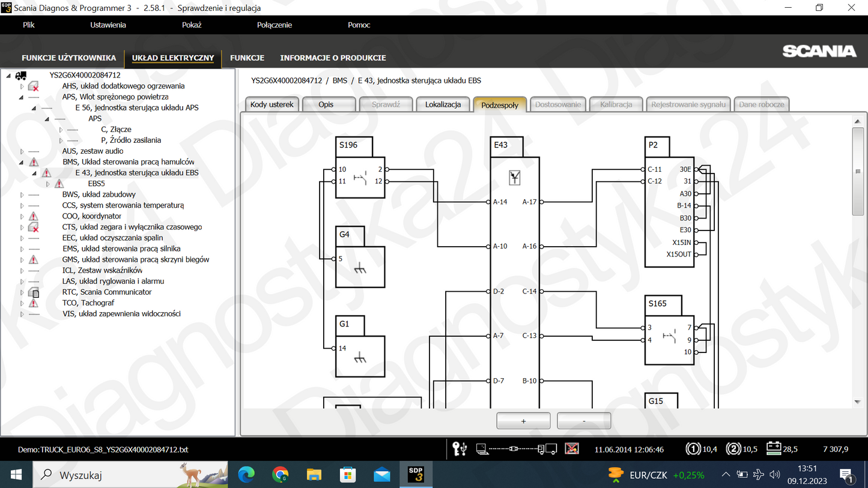
Task: Click the RTC Scania Communicator module icon
Action: pos(34,292)
